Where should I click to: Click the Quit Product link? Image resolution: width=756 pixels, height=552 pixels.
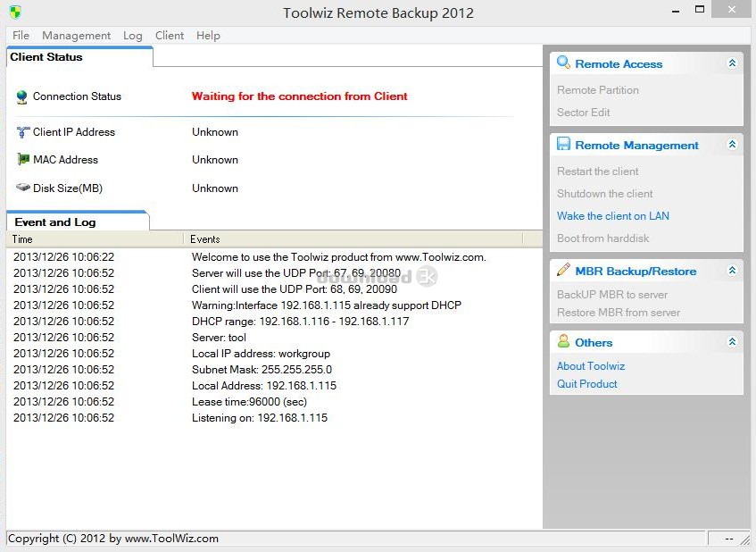[x=586, y=384]
